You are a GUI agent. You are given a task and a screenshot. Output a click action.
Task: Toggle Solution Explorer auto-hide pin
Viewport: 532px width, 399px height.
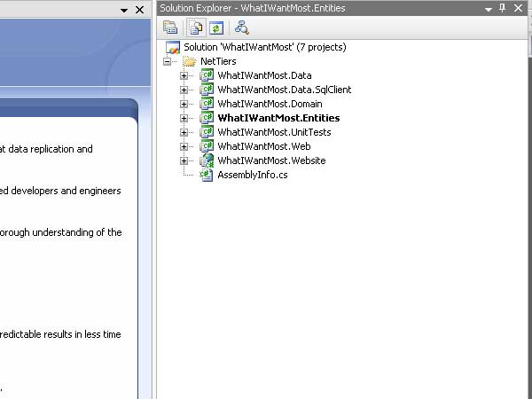(x=503, y=8)
